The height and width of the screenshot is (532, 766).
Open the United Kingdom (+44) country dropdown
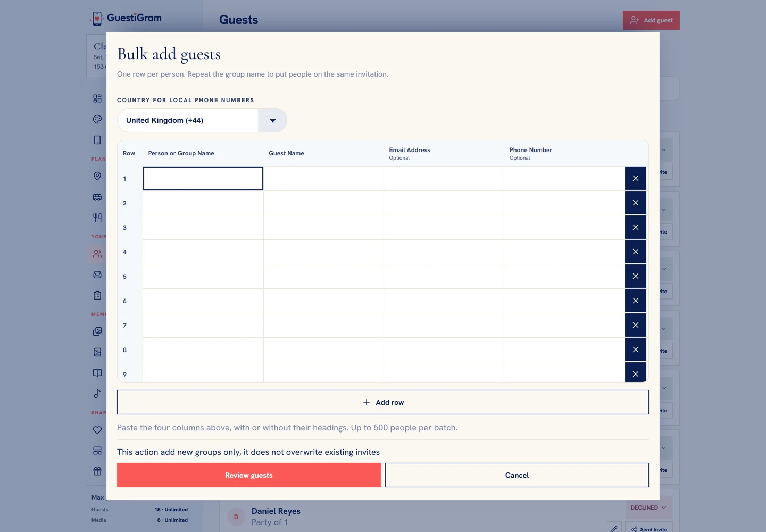click(202, 120)
